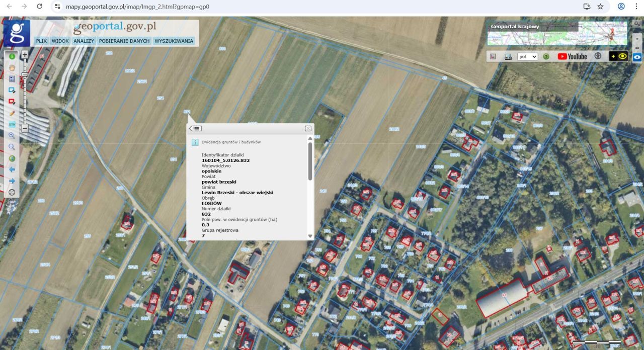Click the geoportal logo icon
The image size is (644, 350).
(x=17, y=33)
